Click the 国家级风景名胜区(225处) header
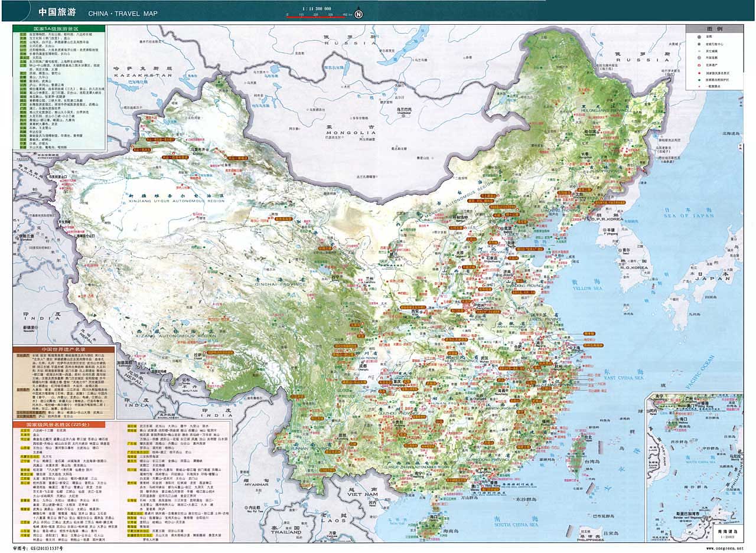Viewport: 756px width, 553px height. click(59, 424)
